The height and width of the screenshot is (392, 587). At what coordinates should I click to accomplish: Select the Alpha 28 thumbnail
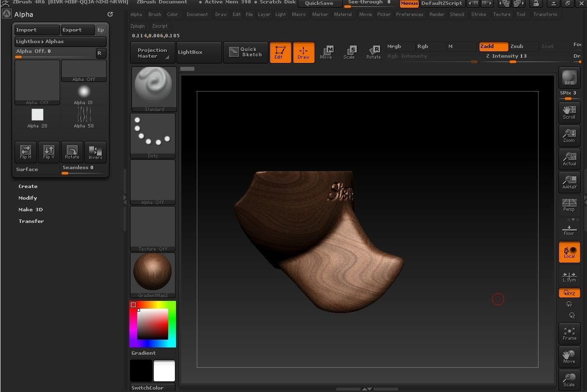(37, 118)
